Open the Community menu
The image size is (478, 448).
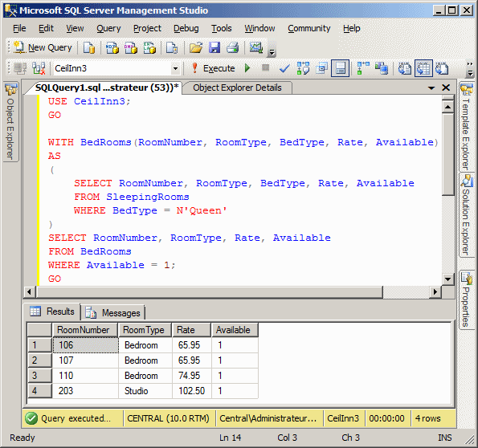point(308,28)
